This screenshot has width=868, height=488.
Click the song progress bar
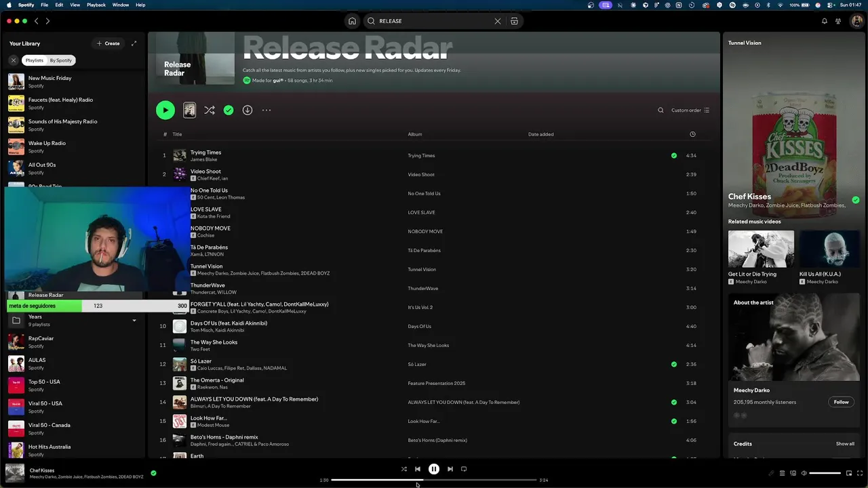434,480
